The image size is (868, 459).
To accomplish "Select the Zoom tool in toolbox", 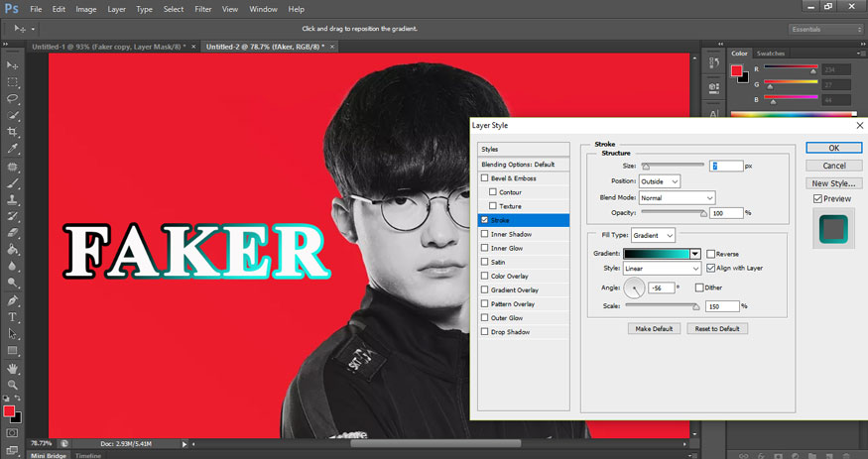I will coord(12,385).
